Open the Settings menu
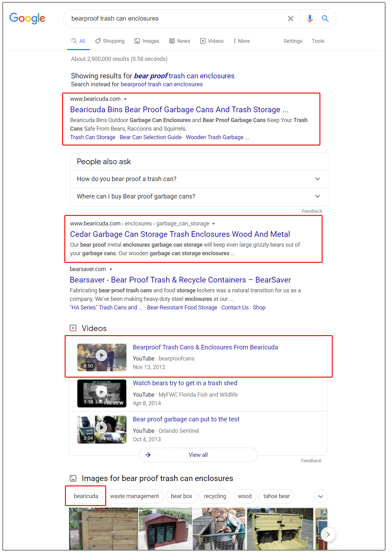The height and width of the screenshot is (552, 392). coord(293,41)
